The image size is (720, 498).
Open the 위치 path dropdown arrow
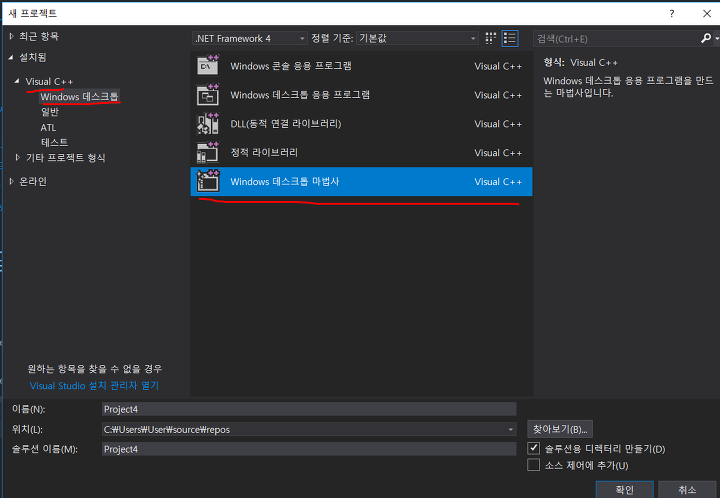510,430
